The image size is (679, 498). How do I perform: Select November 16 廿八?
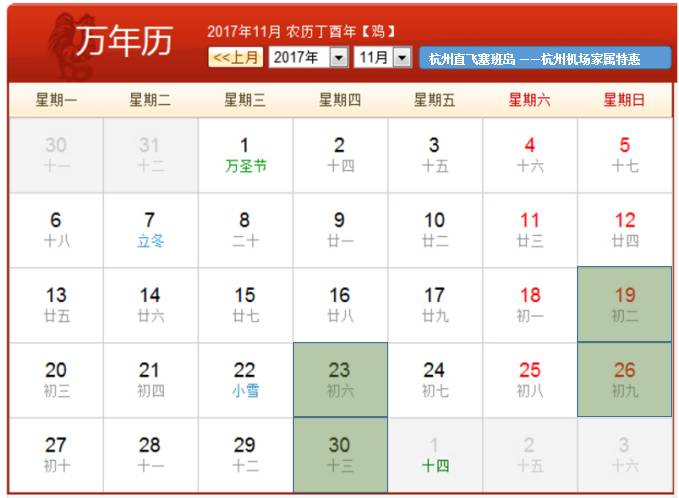pos(340,305)
